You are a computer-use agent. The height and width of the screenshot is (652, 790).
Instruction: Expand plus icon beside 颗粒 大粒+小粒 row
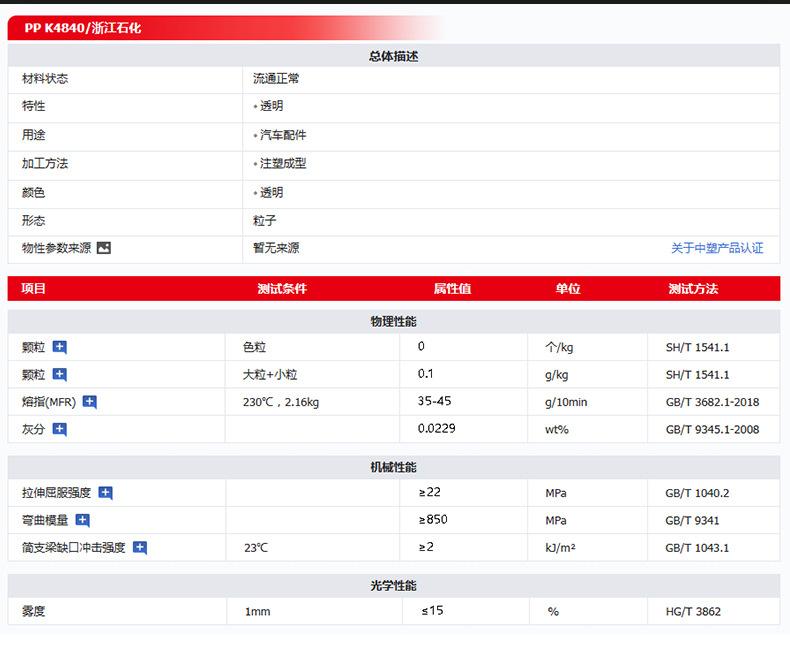pos(60,375)
